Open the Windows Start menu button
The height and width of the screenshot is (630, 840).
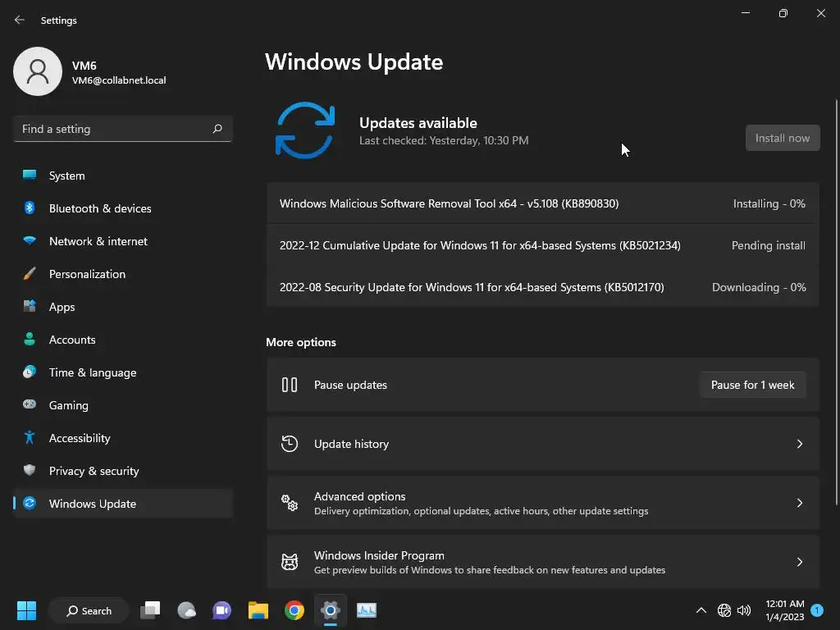26,610
